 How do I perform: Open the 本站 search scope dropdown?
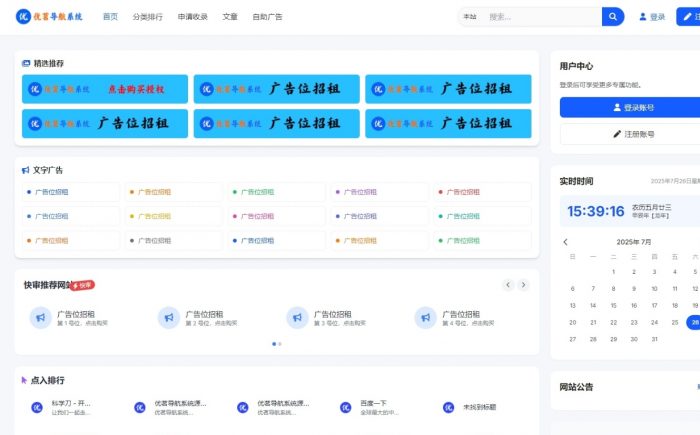[x=470, y=17]
